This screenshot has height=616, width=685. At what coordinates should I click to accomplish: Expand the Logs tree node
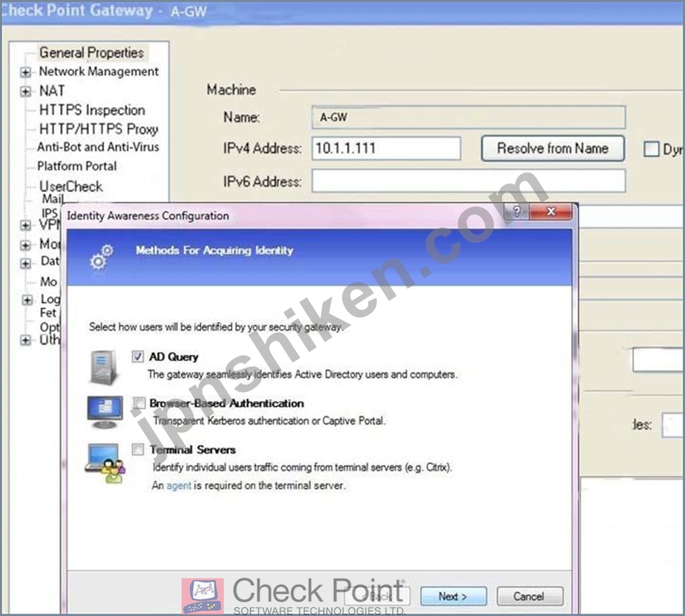[27, 300]
